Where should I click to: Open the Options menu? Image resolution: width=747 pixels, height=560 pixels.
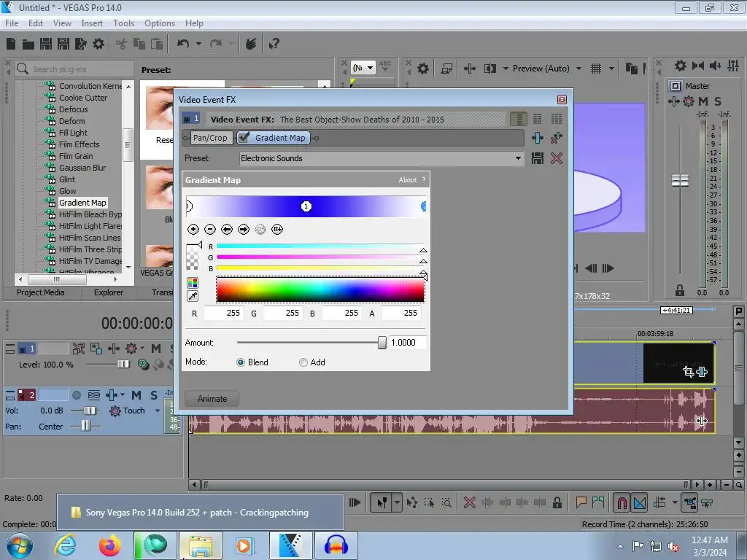pos(160,23)
